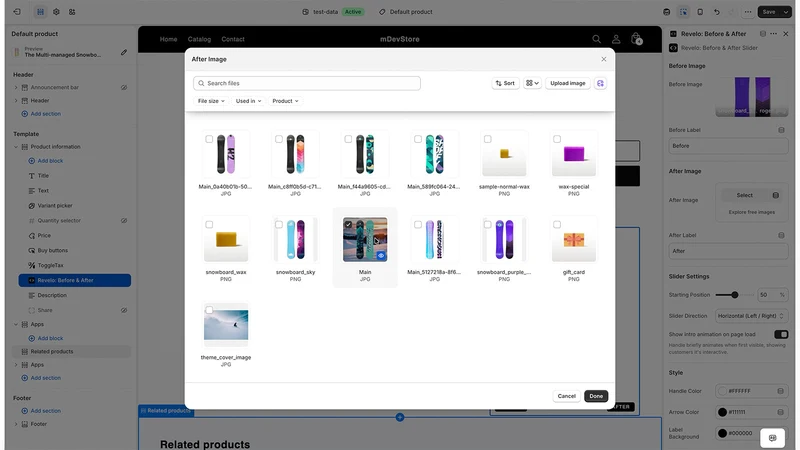The image size is (800, 450).
Task: Toggle Show intro animation on page load
Action: tap(781, 334)
